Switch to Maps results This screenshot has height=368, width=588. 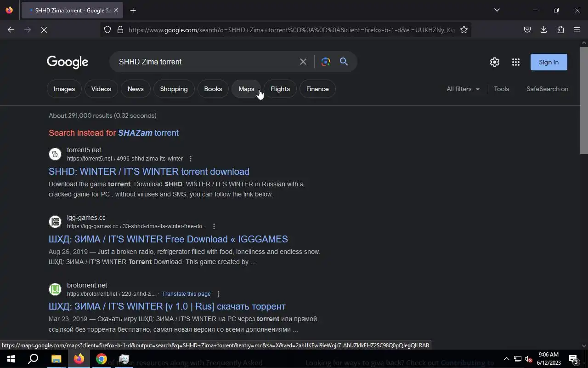coord(246,89)
